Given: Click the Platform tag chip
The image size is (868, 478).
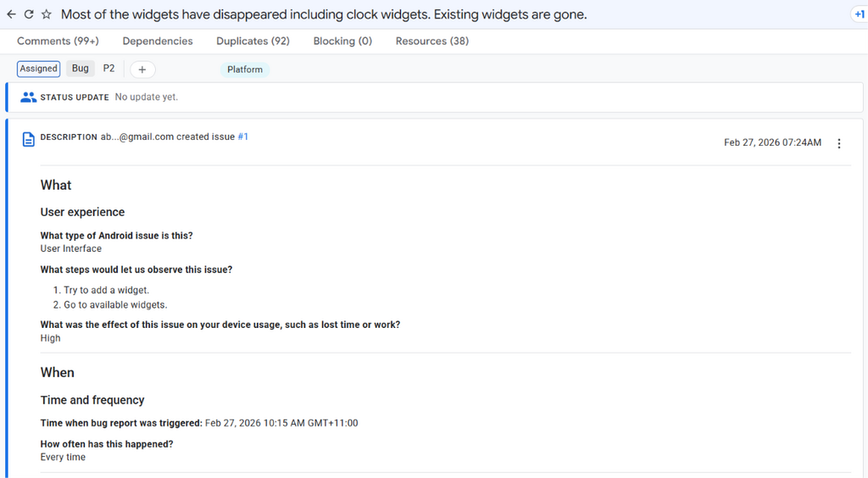Looking at the screenshot, I should click(245, 69).
